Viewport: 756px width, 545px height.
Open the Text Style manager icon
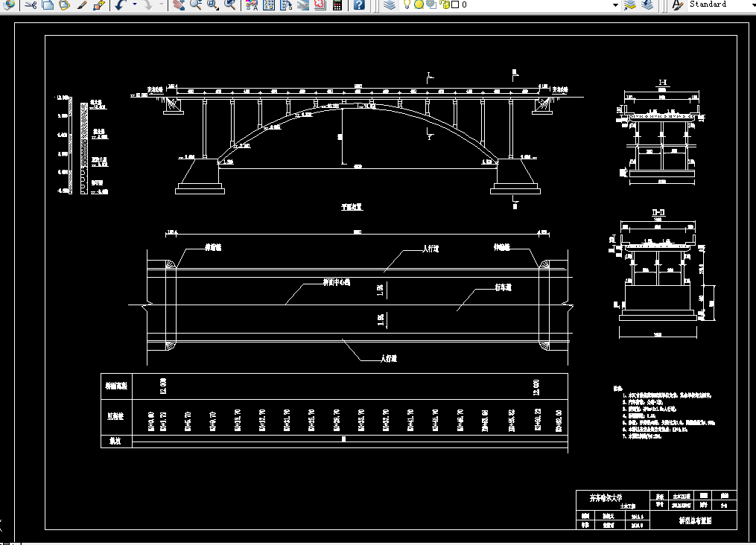677,4
